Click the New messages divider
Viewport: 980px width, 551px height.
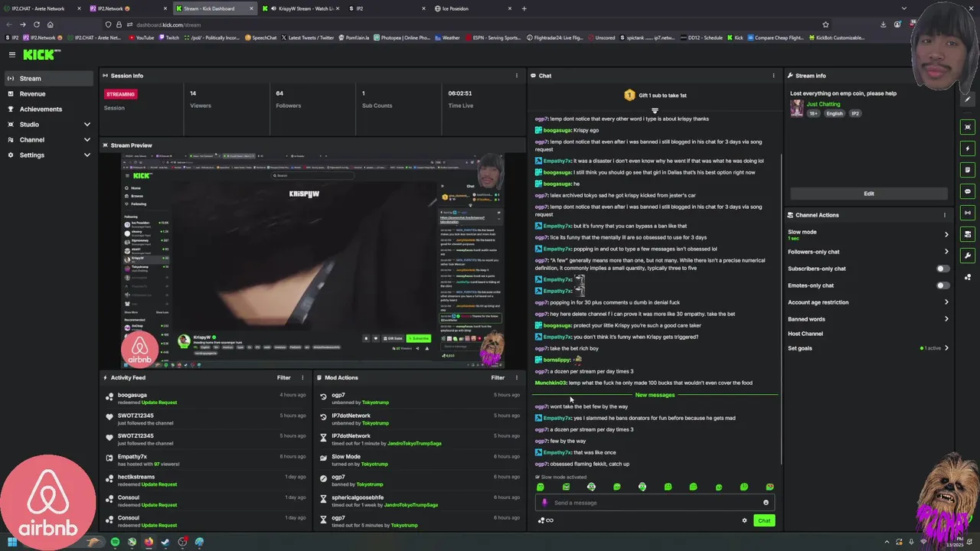click(x=655, y=395)
